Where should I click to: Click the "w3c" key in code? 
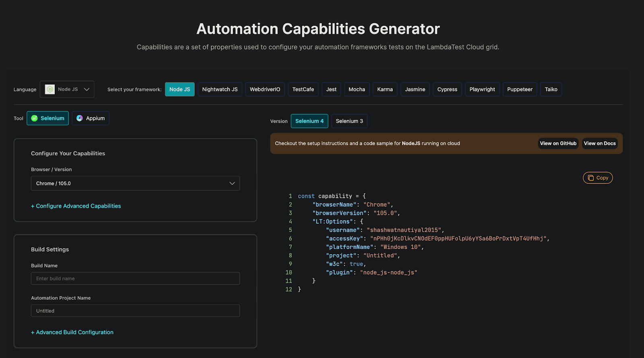click(334, 264)
